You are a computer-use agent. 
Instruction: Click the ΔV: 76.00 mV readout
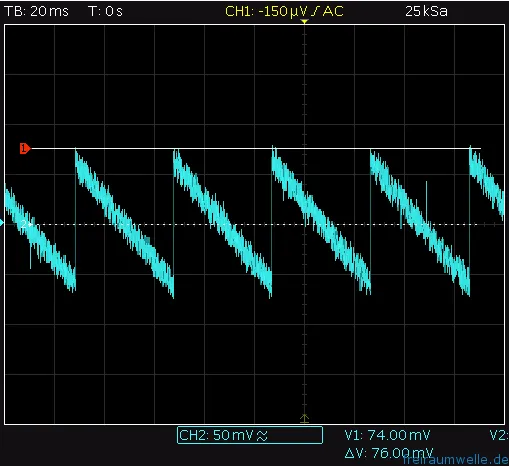(x=388, y=453)
